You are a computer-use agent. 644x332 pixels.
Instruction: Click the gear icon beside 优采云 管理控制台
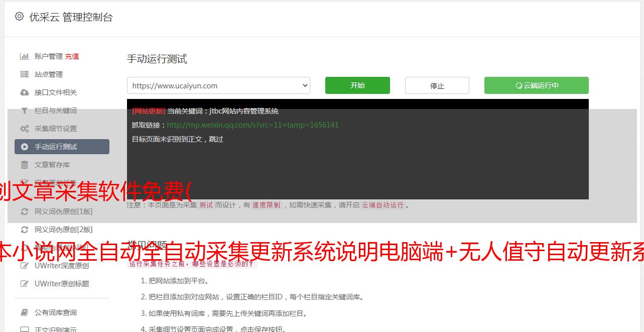tap(19, 17)
